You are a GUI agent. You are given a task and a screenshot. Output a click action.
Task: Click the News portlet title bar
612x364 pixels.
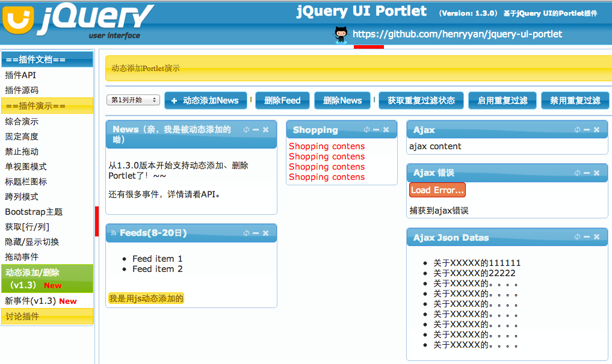(x=191, y=134)
